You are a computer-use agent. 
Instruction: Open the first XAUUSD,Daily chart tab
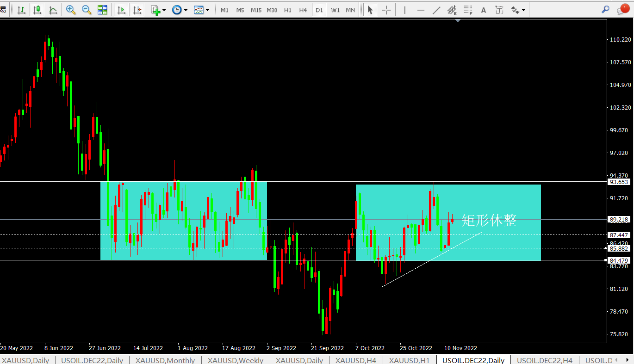(25, 360)
